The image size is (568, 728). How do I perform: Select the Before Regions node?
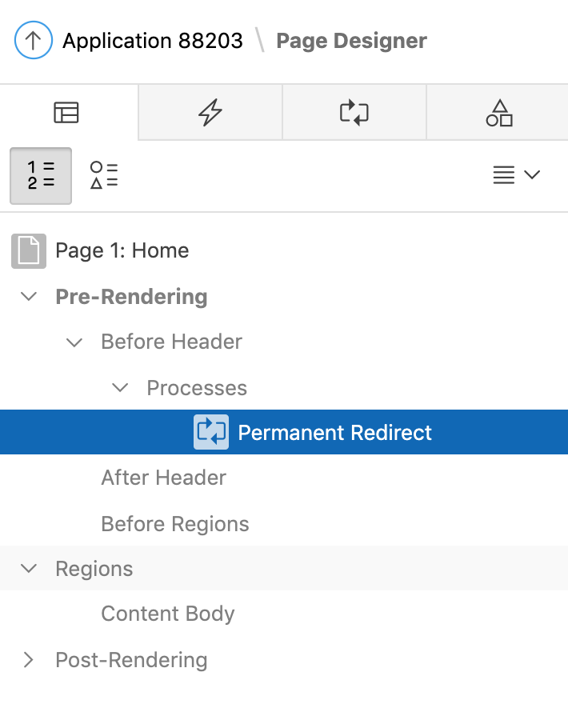(x=174, y=524)
